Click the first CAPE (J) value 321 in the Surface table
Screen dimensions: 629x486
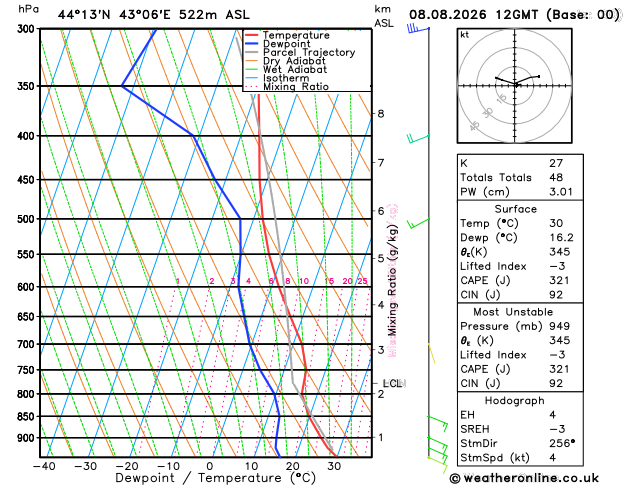click(x=560, y=280)
